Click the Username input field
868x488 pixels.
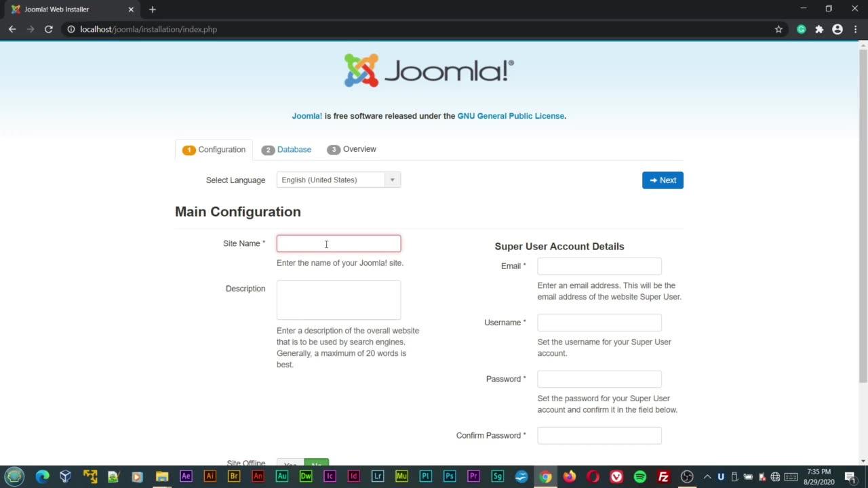[x=599, y=323]
